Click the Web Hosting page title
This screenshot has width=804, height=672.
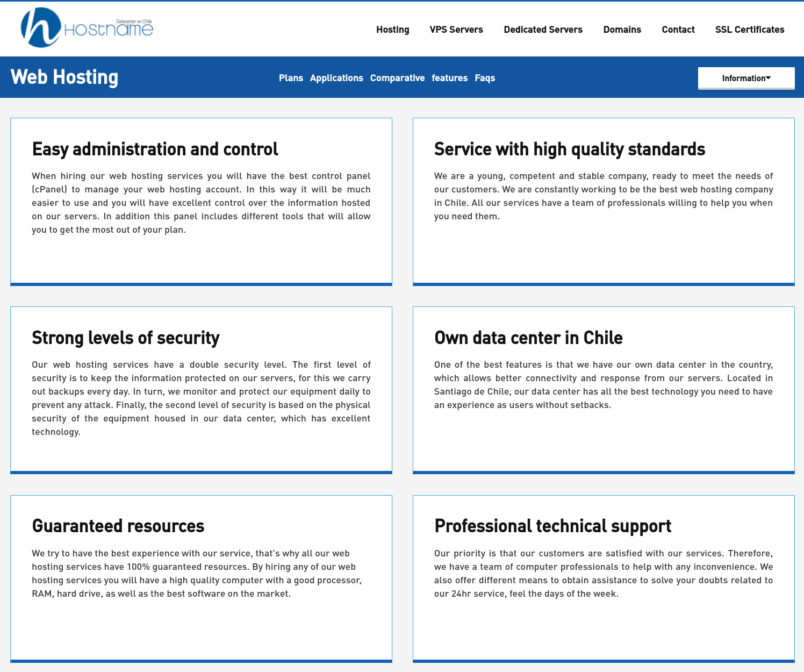tap(64, 77)
